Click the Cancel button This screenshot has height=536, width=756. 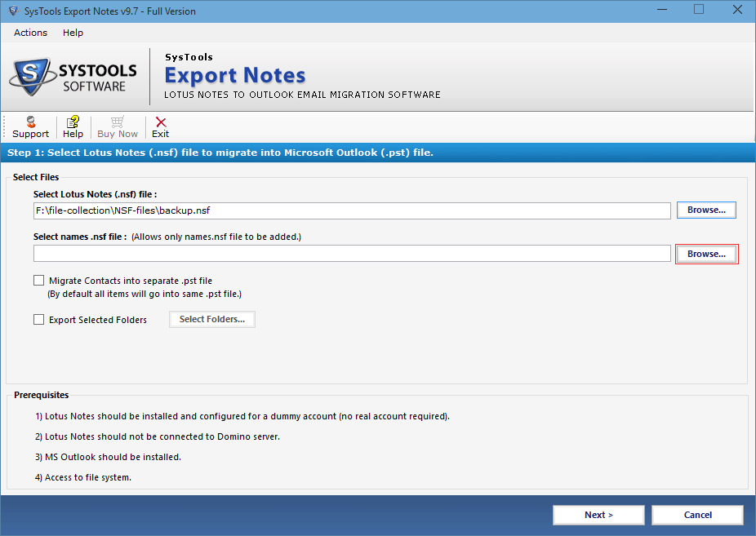click(x=698, y=515)
